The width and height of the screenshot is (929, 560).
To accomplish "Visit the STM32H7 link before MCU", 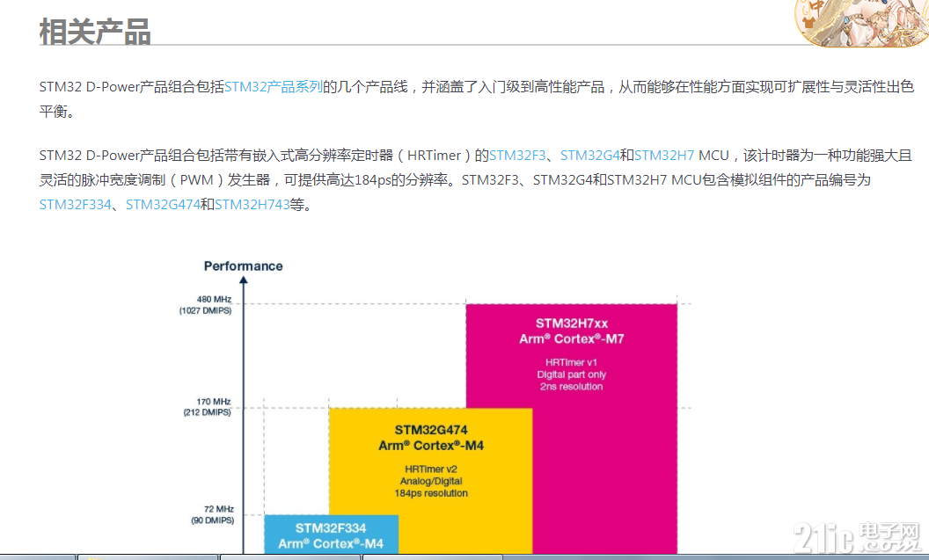I will click(664, 156).
